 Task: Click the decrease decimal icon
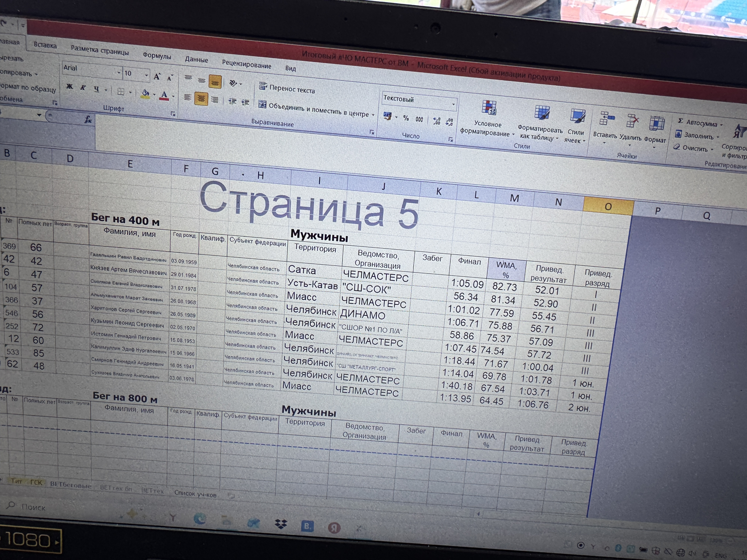(449, 122)
